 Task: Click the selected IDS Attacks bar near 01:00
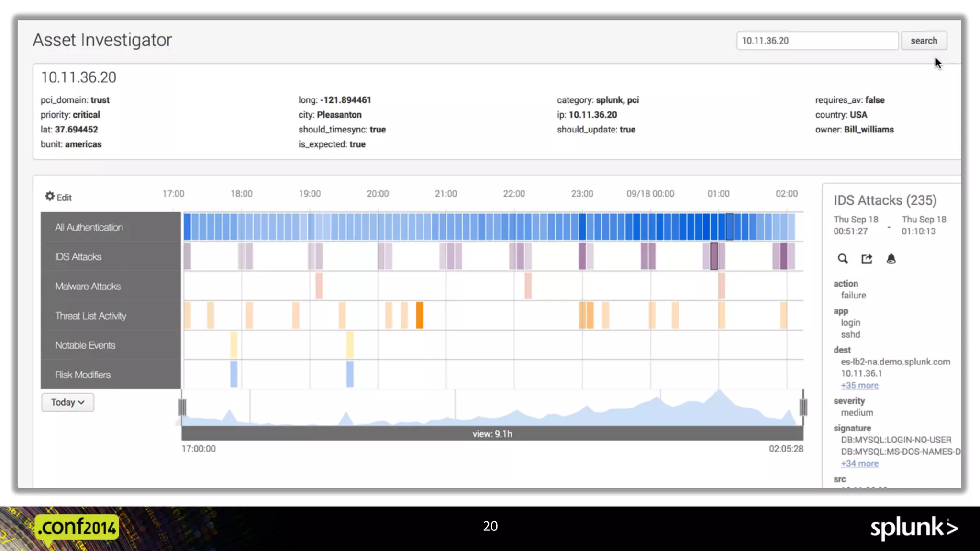click(x=713, y=256)
